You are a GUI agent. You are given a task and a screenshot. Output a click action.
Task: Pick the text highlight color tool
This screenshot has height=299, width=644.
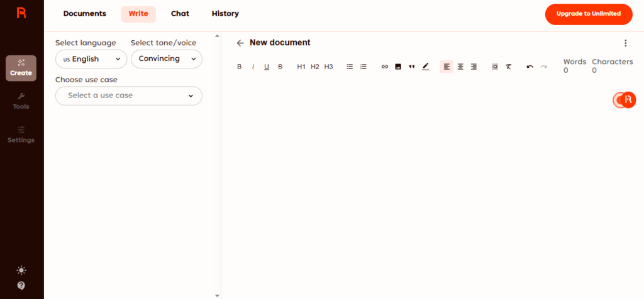(x=426, y=67)
